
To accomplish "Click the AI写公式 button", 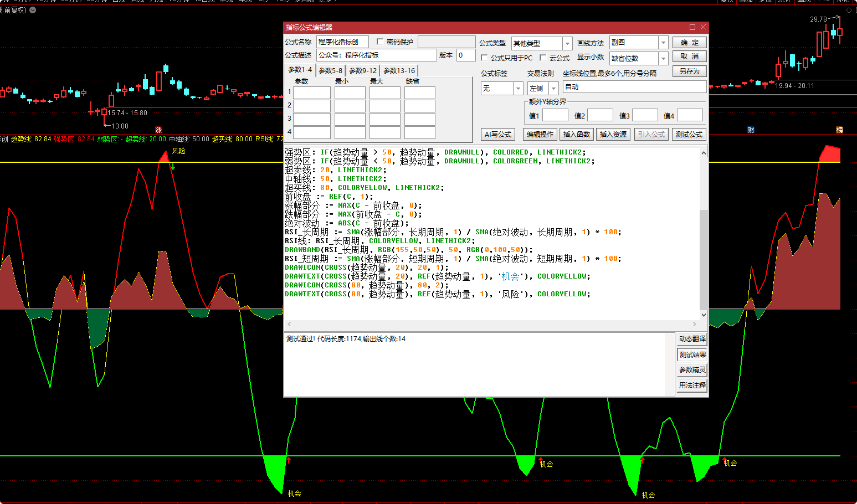I will (497, 134).
